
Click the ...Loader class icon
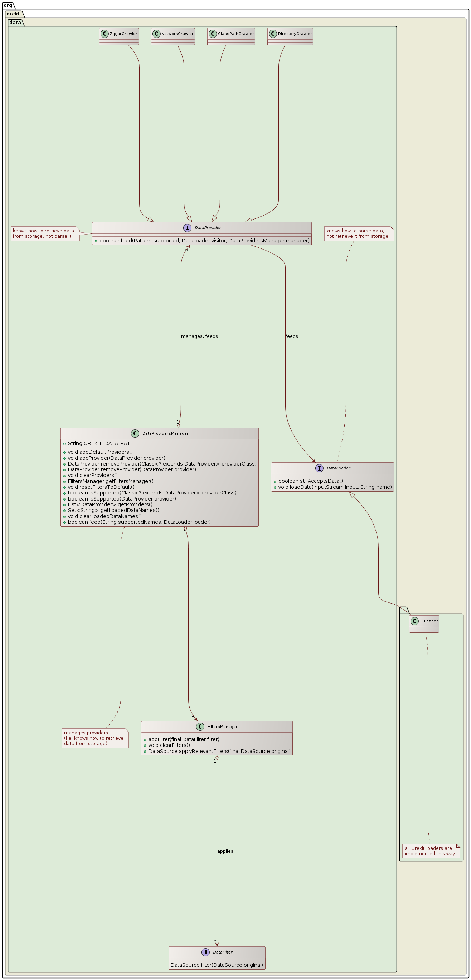coord(415,621)
